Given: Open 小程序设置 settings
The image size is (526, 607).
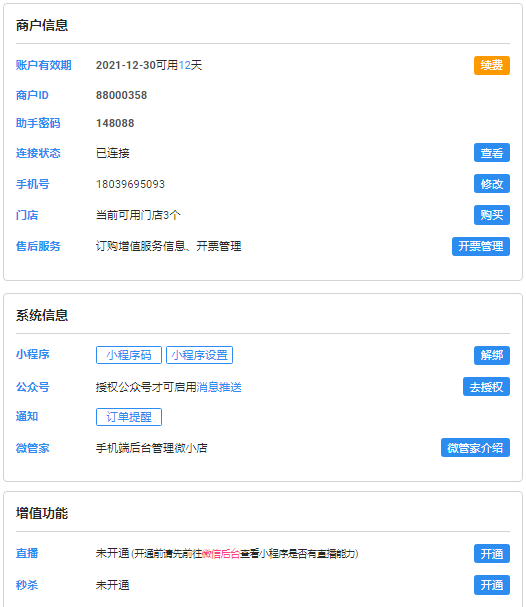Looking at the screenshot, I should click(x=199, y=355).
